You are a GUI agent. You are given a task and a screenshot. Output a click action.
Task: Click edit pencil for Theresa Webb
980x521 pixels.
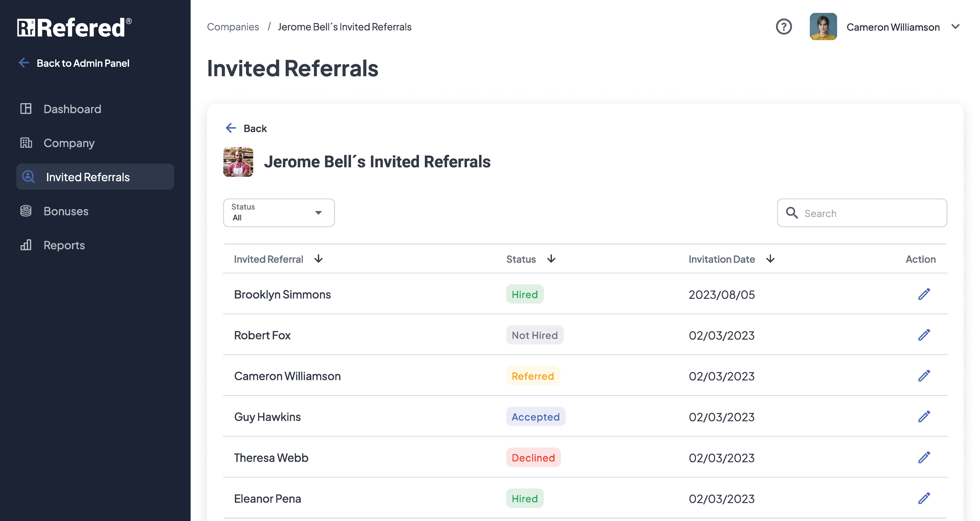click(x=924, y=458)
